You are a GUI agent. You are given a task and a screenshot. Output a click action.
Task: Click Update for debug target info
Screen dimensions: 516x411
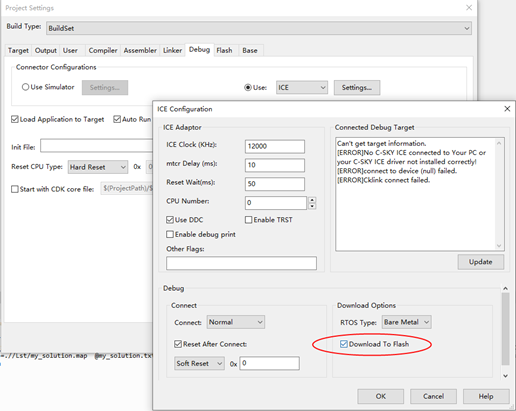pos(481,262)
